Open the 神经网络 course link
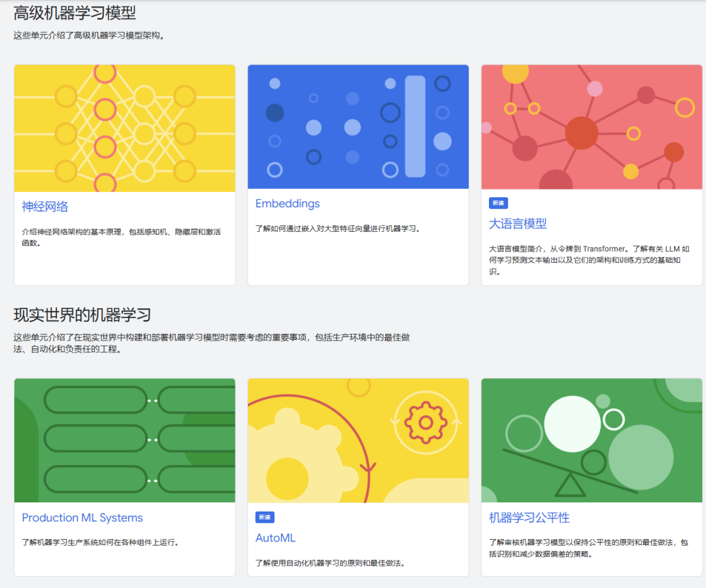Screen dimensions: 706x588 (x=45, y=206)
